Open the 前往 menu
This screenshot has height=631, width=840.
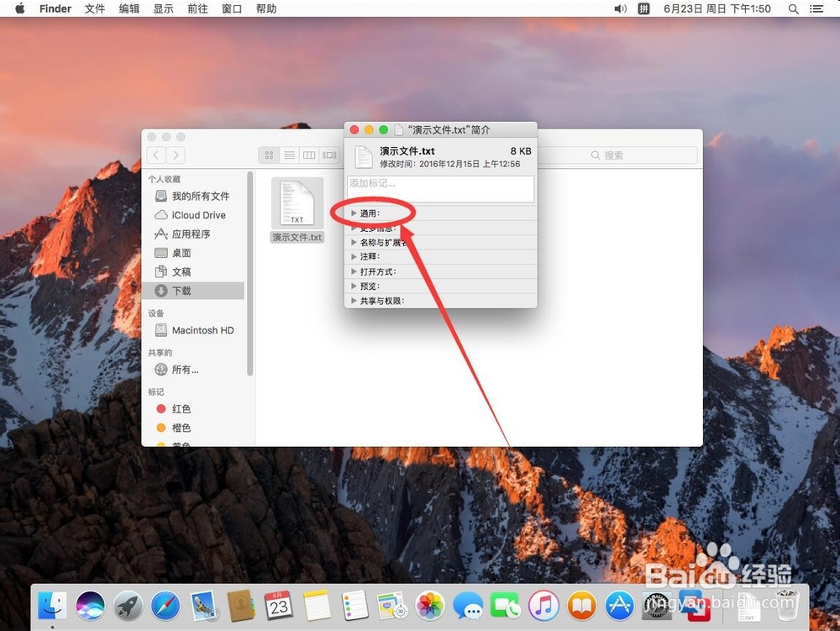197,8
